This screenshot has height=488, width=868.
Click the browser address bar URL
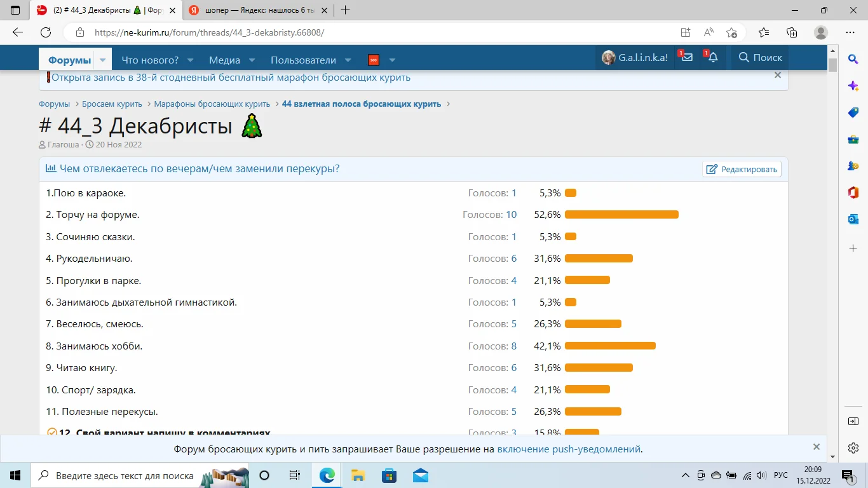(210, 32)
